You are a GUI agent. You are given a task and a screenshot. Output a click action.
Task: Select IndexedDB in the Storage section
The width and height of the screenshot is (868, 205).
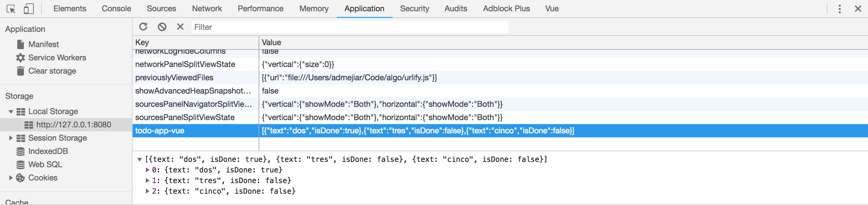[48, 151]
